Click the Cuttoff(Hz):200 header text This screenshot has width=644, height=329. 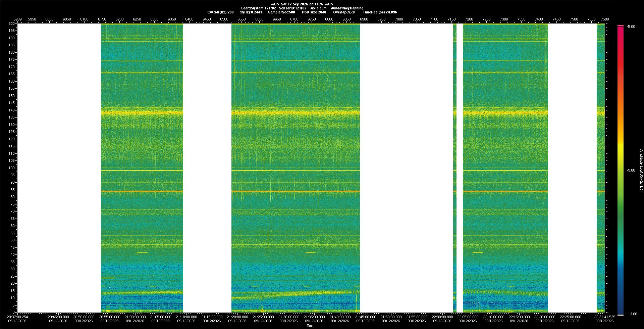pos(220,12)
